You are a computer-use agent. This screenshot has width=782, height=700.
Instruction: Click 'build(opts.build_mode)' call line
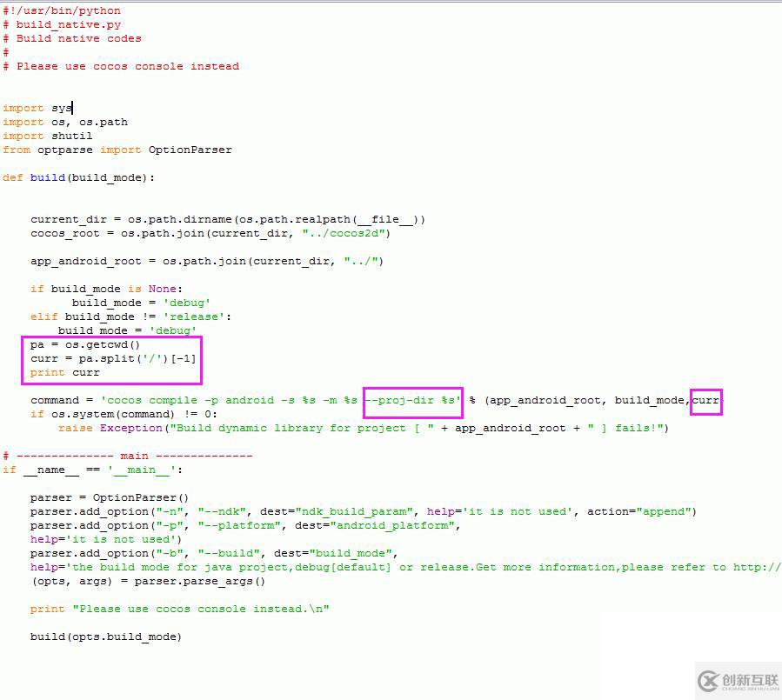(x=106, y=637)
